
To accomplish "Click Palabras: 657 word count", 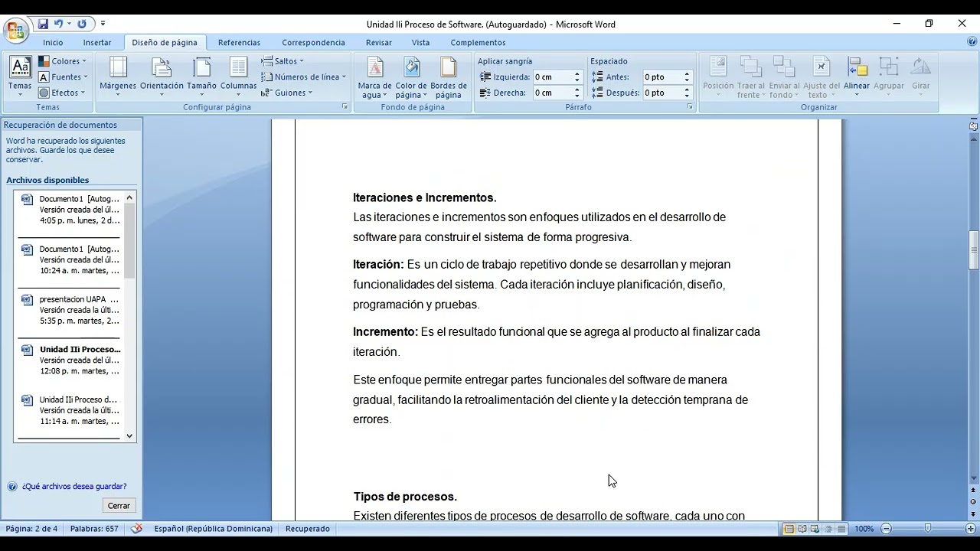I will [94, 529].
